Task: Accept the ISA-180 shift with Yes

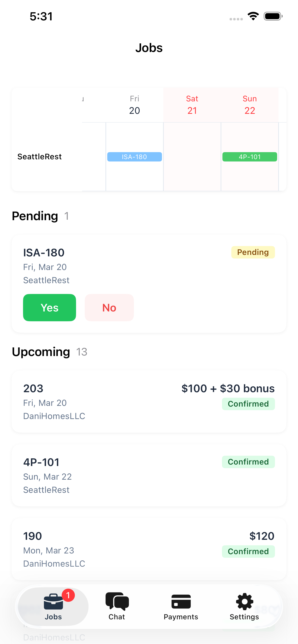Action: tap(49, 307)
